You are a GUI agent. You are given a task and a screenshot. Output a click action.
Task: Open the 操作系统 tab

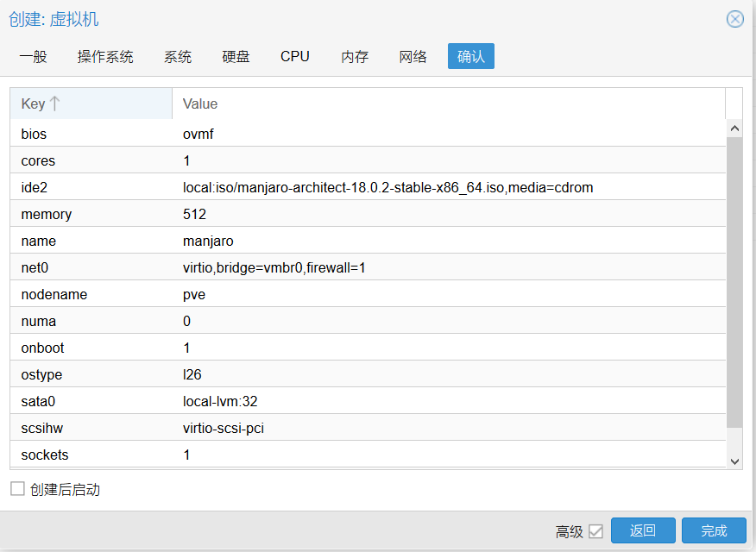click(x=105, y=57)
